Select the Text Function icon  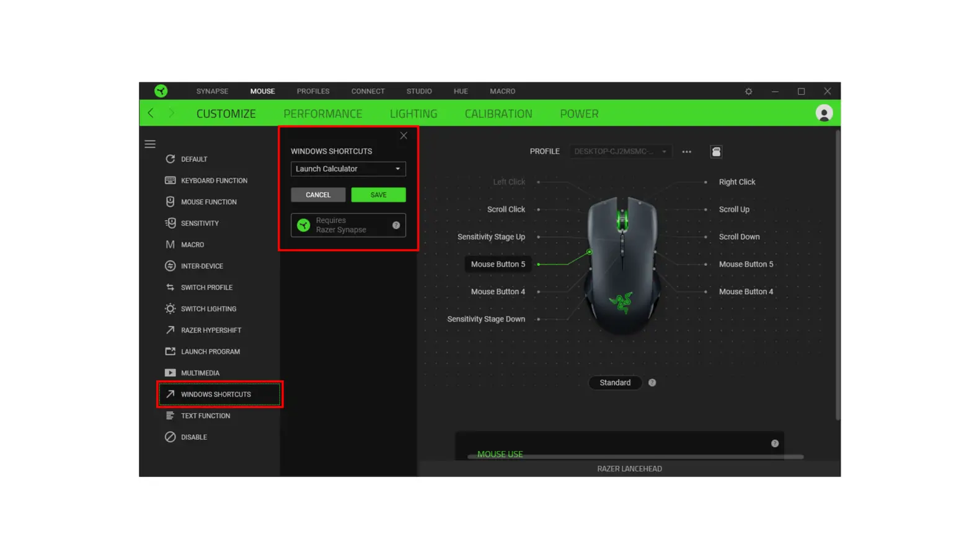[170, 415]
